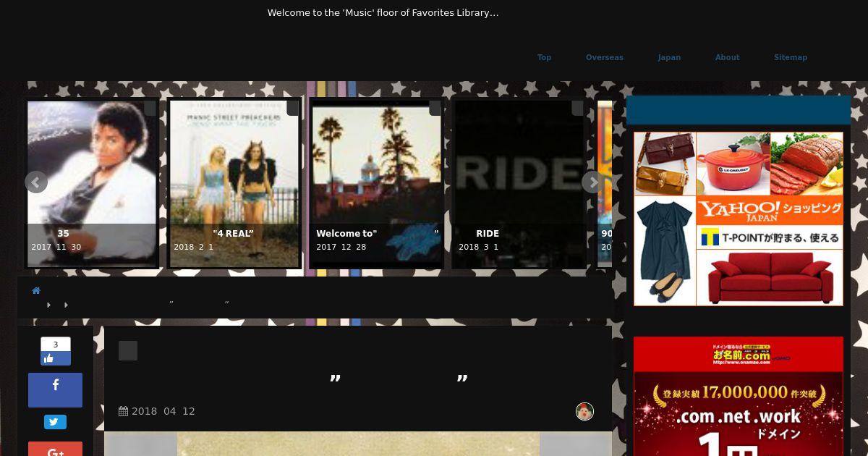The width and height of the screenshot is (868, 456).
Task: Click the tag square on the RIDE card
Action: click(x=577, y=108)
